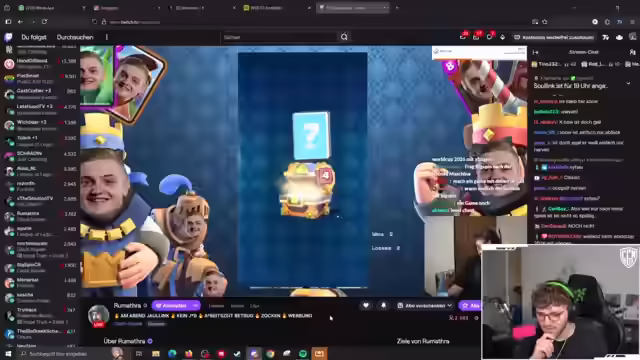Open Task View button in taskbar
The image size is (640, 360).
[139, 353]
